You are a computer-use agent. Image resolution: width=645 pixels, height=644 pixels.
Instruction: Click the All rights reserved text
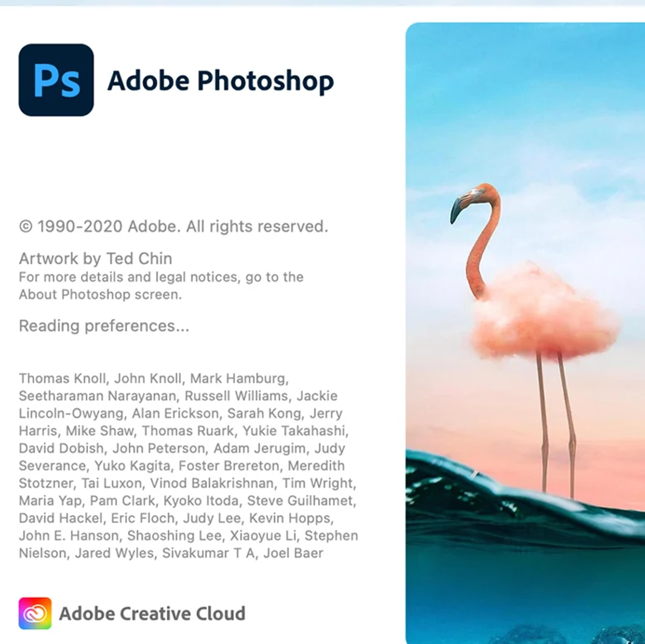point(257,227)
